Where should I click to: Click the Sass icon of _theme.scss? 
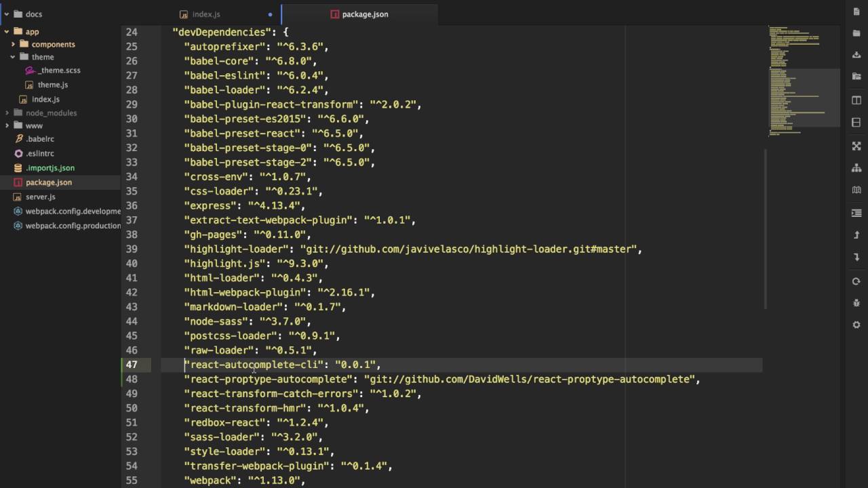[x=30, y=70]
